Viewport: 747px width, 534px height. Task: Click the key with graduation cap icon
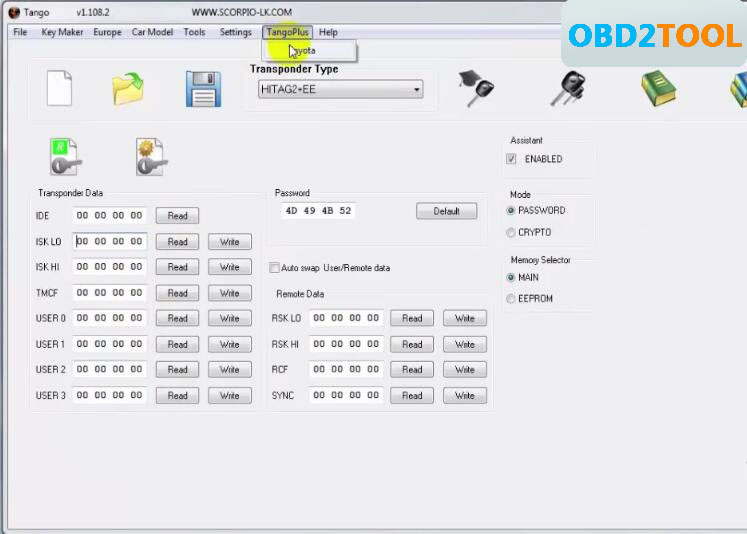[476, 88]
